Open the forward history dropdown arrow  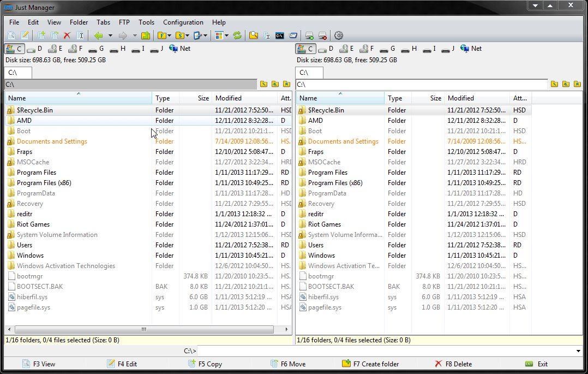(135, 35)
